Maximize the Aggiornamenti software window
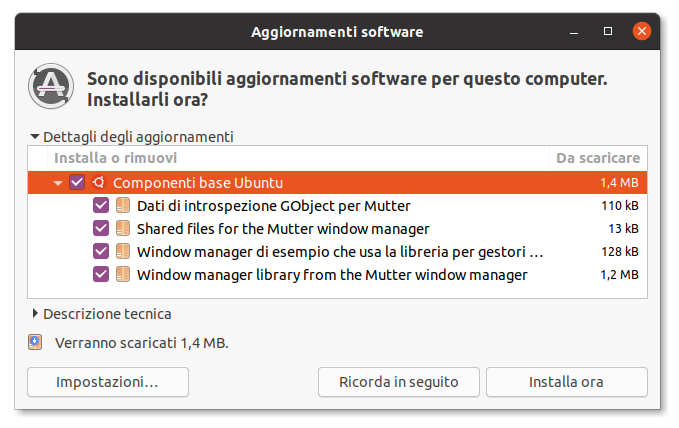679x428 pixels. coord(607,32)
